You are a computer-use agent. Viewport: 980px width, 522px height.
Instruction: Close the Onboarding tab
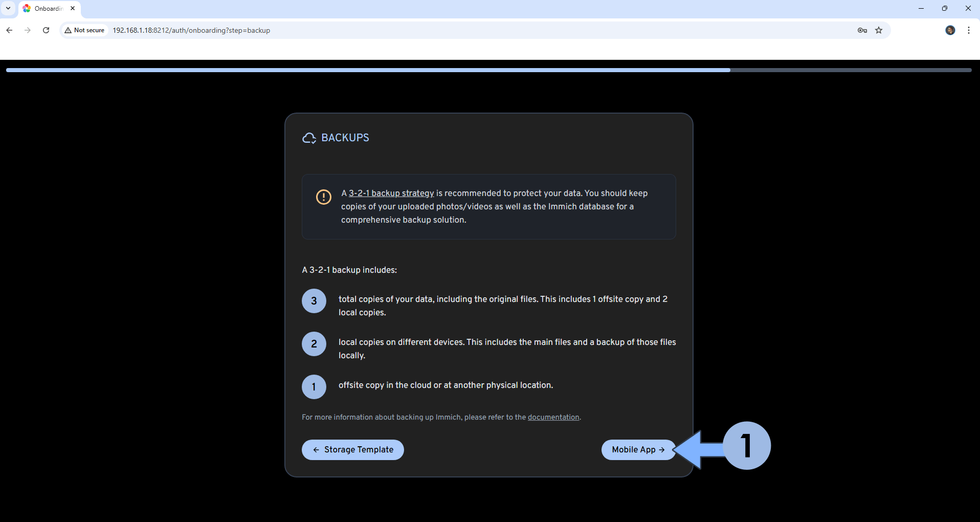(73, 8)
